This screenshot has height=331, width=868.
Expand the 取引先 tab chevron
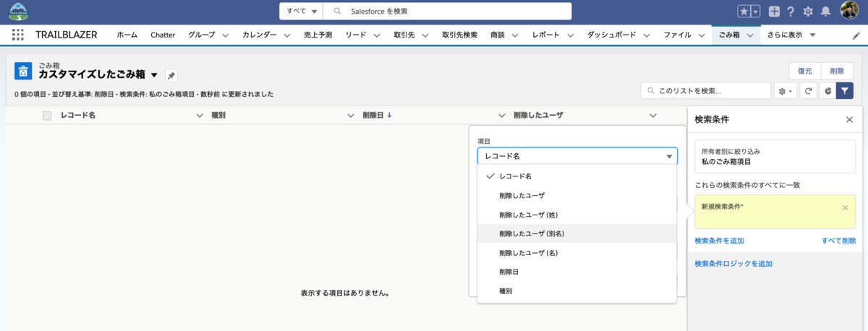425,35
